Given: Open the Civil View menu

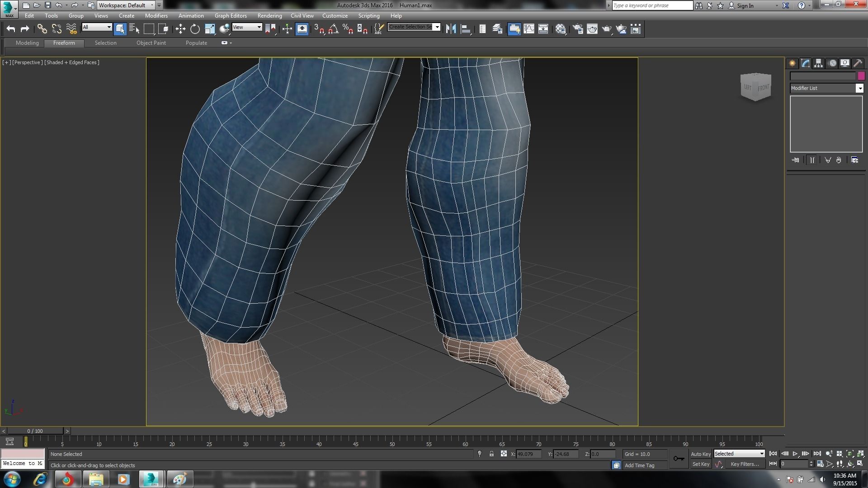Looking at the screenshot, I should (x=302, y=16).
